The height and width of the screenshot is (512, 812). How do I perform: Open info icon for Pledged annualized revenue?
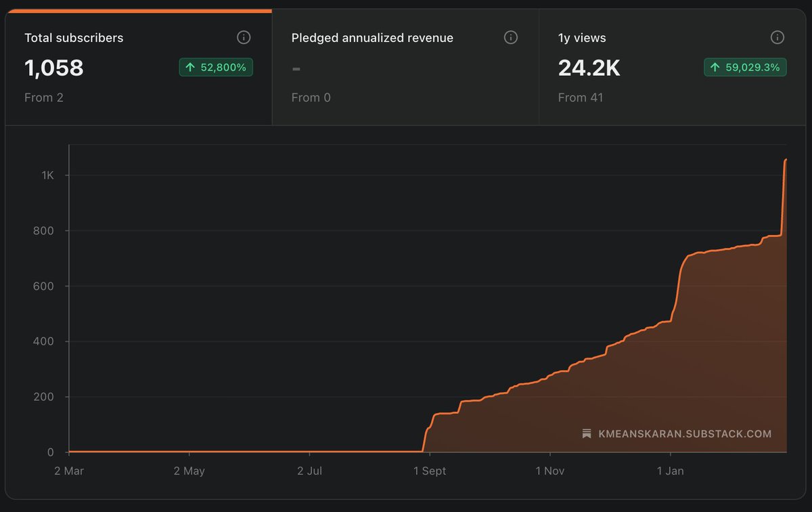pyautogui.click(x=511, y=37)
